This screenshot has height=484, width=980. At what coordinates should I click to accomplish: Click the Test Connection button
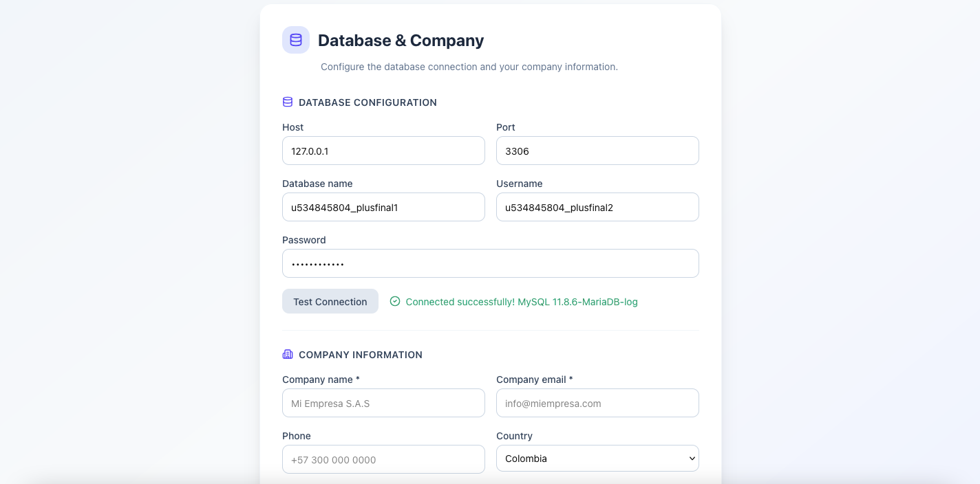point(330,301)
